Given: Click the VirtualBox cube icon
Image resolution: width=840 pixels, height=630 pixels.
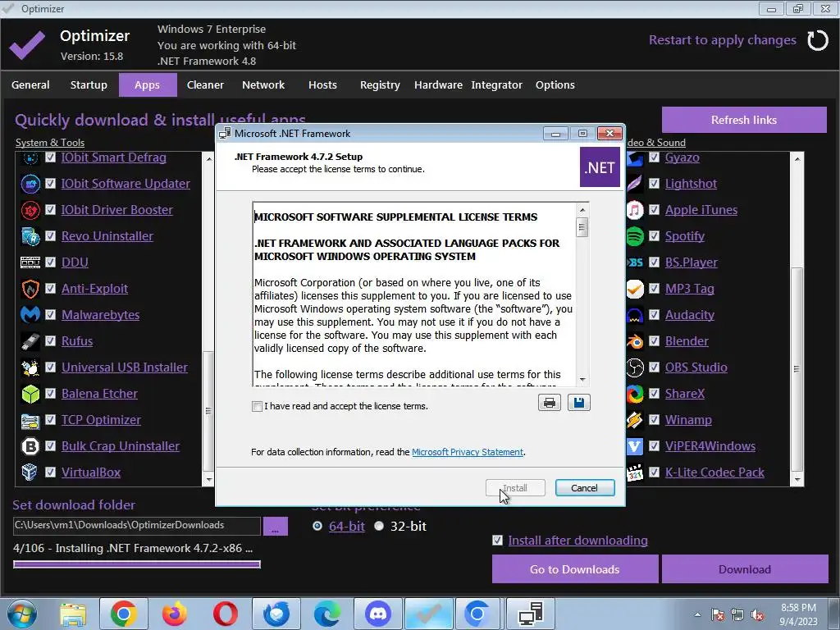Looking at the screenshot, I should (30, 472).
